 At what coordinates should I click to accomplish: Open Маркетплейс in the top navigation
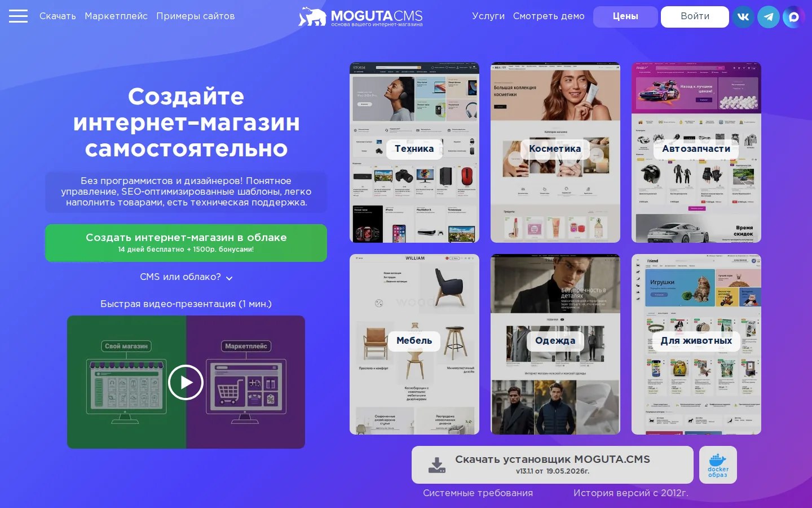click(116, 16)
